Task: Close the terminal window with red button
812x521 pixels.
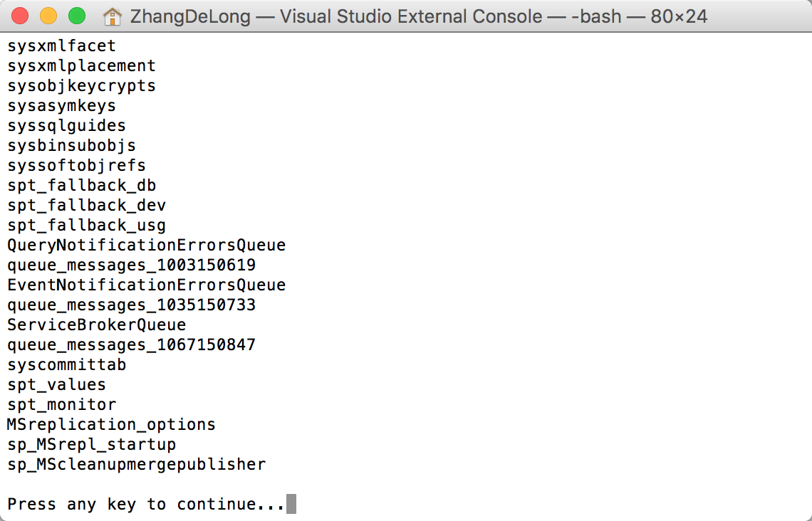Action: point(20,16)
